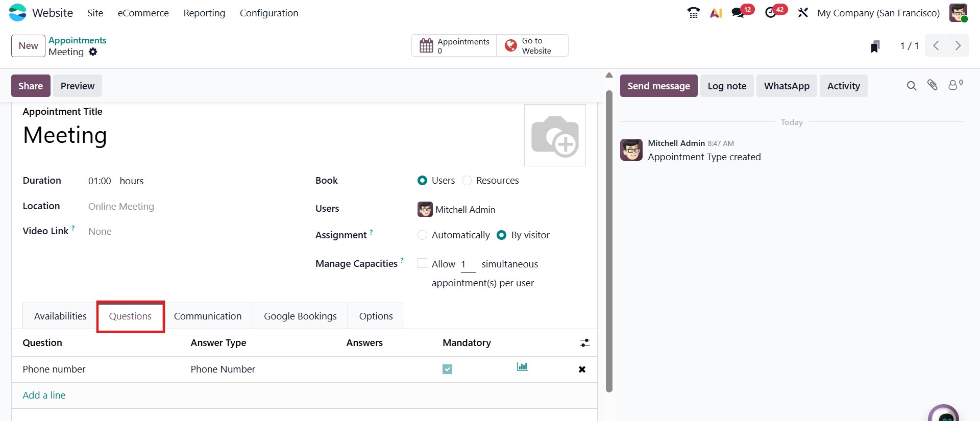Viewport: 980px width, 421px height.
Task: Open the Configuration menu
Action: click(x=269, y=13)
